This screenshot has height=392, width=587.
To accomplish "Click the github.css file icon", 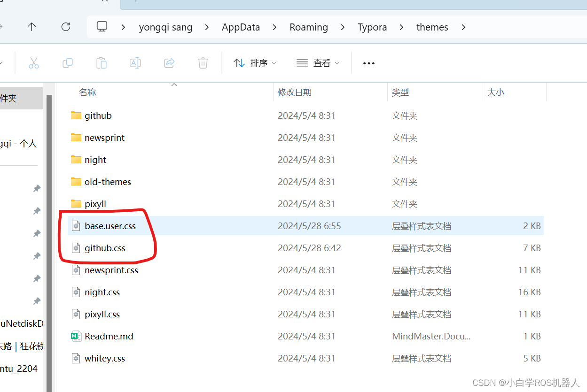I will (x=76, y=248).
